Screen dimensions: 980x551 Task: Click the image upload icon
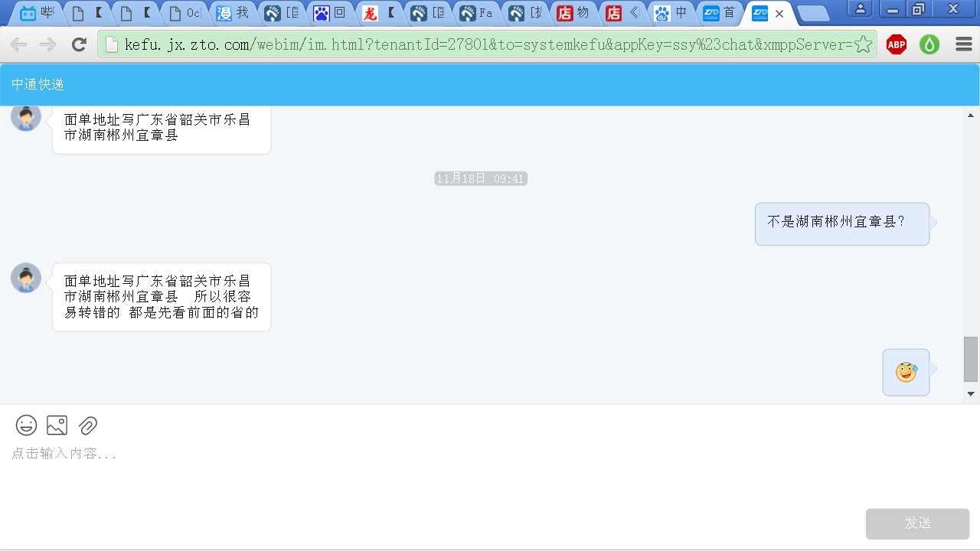[x=57, y=425]
